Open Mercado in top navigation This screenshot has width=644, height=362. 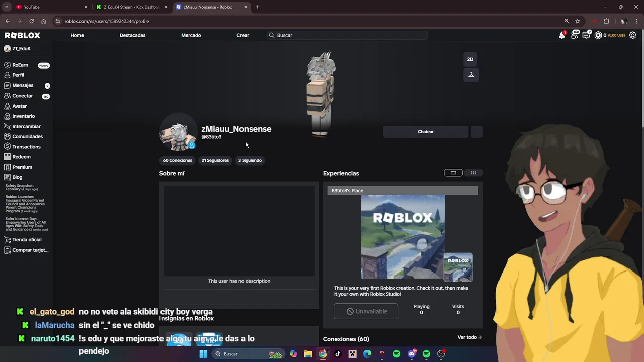(191, 35)
